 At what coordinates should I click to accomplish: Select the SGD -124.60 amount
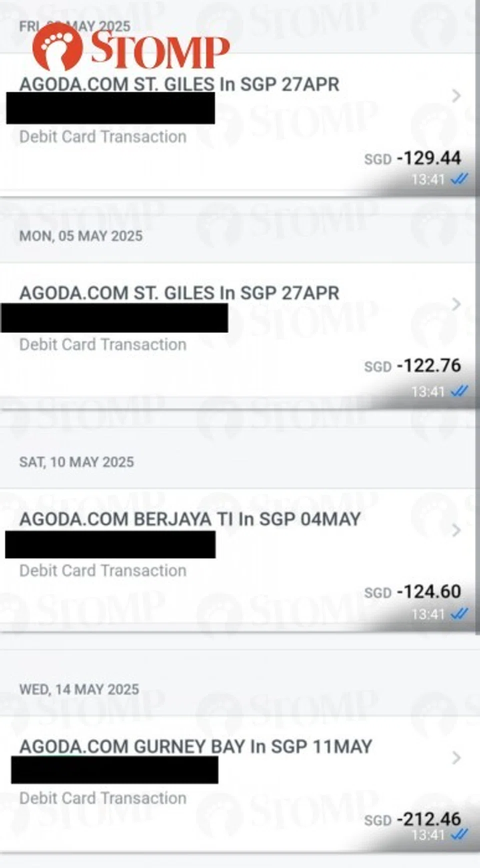(x=412, y=592)
